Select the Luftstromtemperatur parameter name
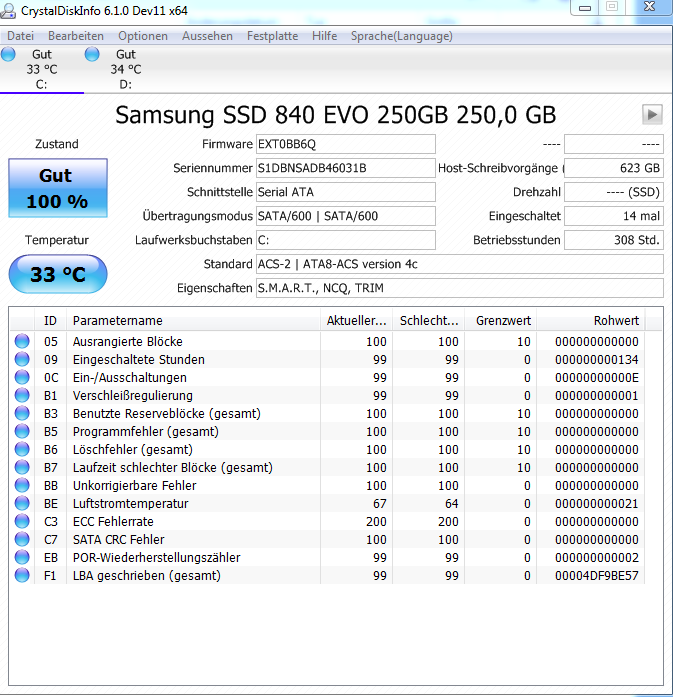 [x=131, y=503]
